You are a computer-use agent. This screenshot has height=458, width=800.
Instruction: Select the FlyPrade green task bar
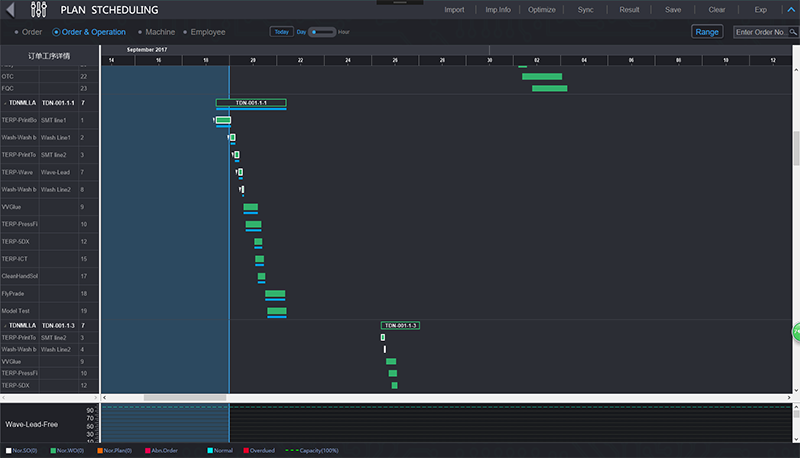pyautogui.click(x=275, y=294)
